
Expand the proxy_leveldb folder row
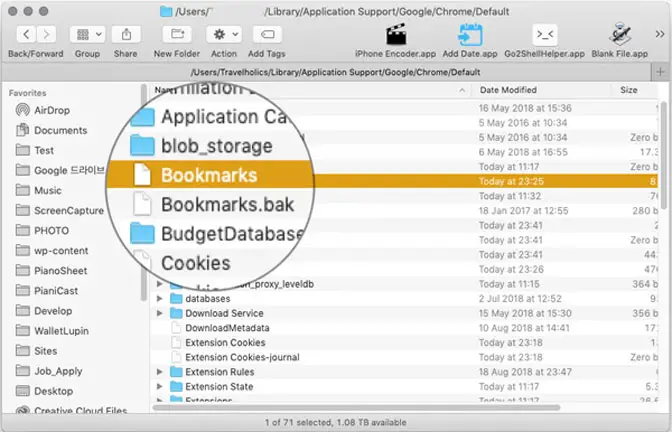click(159, 284)
